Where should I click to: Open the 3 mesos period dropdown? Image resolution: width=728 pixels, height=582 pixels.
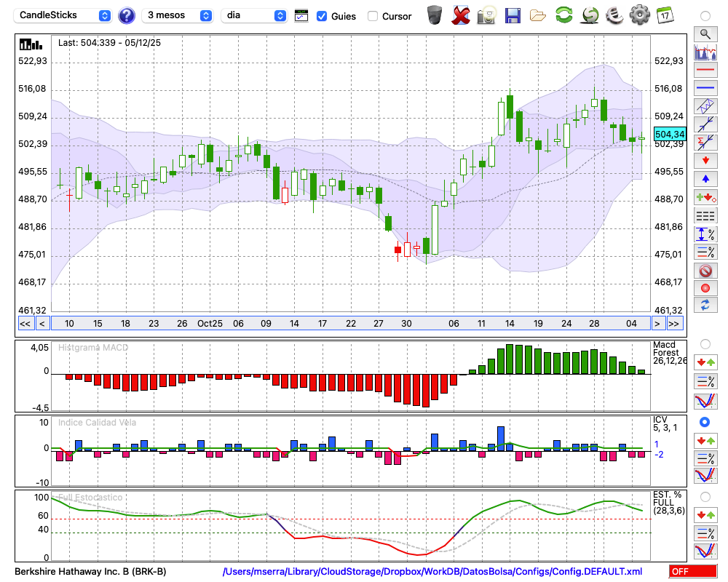[x=178, y=15]
